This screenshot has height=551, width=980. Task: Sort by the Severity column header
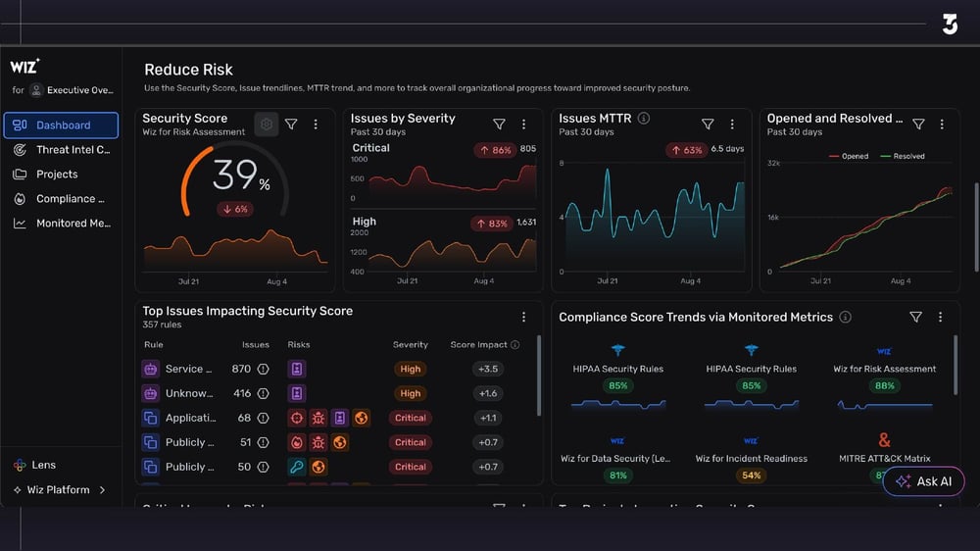(410, 344)
